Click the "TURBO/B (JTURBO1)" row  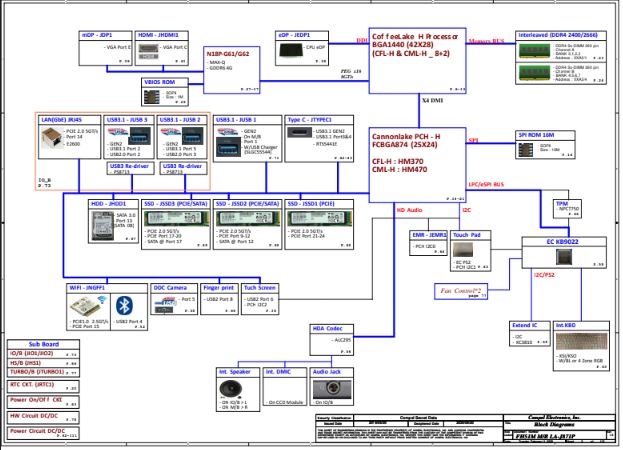pyautogui.click(x=43, y=372)
